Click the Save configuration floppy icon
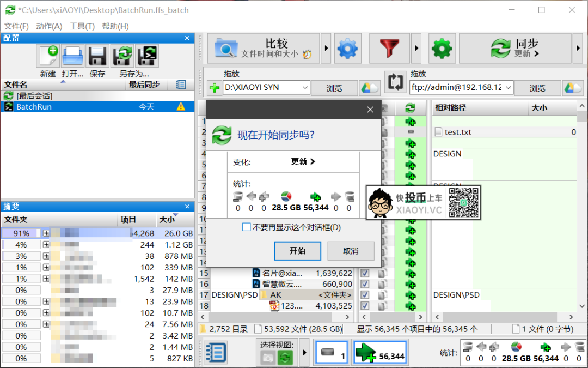Viewport: 588px width, 368px height. pyautogui.click(x=97, y=56)
